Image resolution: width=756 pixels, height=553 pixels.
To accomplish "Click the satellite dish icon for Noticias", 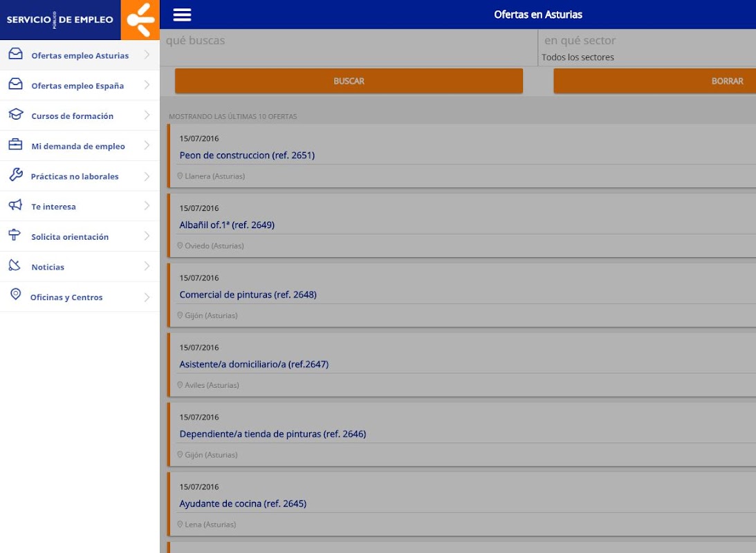I will 15,265.
